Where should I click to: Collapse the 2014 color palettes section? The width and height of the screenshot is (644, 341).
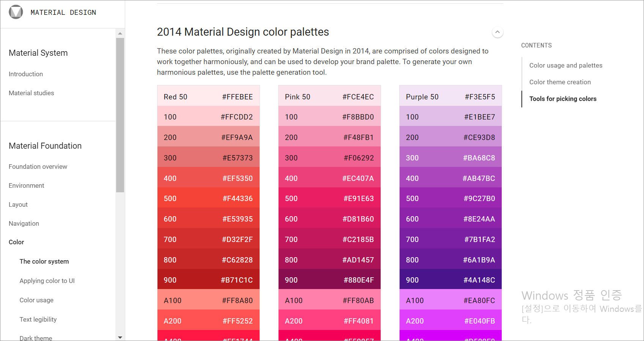tap(498, 32)
